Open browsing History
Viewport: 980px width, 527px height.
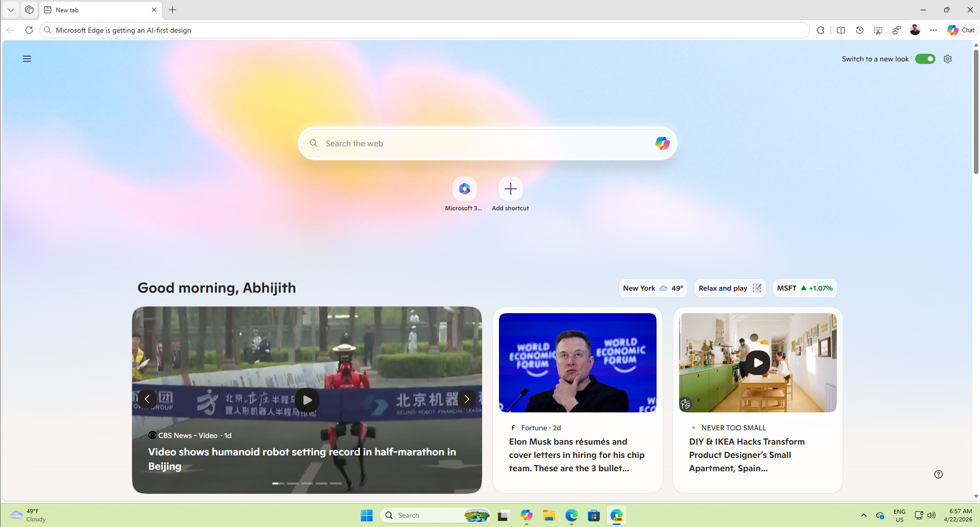pyautogui.click(x=860, y=30)
